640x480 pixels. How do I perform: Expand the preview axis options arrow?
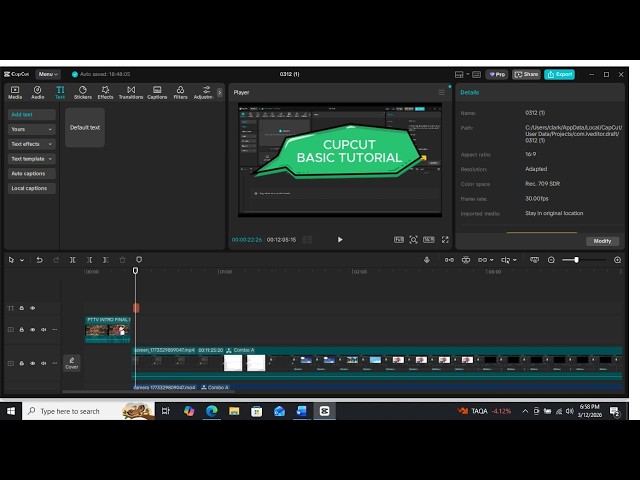(515, 260)
